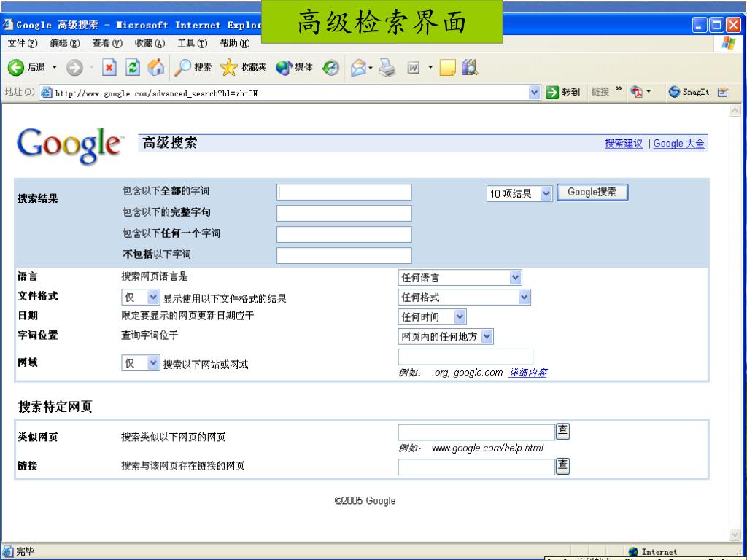
Task: Open the Search (搜索) toolbar pane
Action: point(193,68)
